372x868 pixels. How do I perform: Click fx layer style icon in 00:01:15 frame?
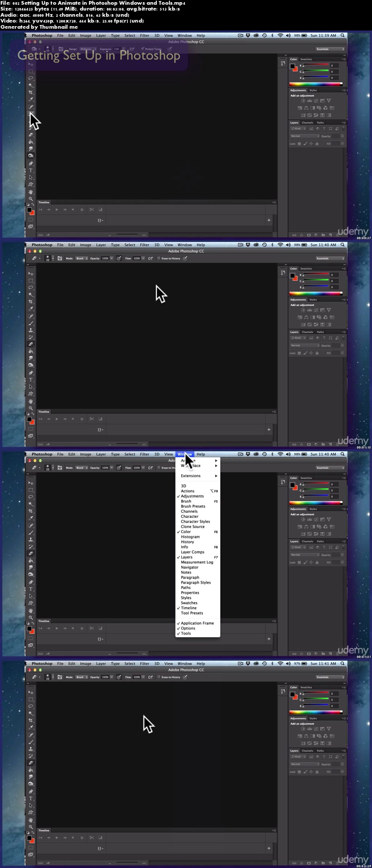point(302,444)
